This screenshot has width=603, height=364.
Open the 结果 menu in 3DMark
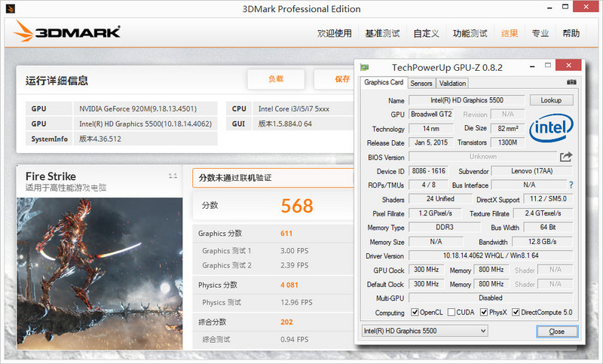(x=510, y=33)
